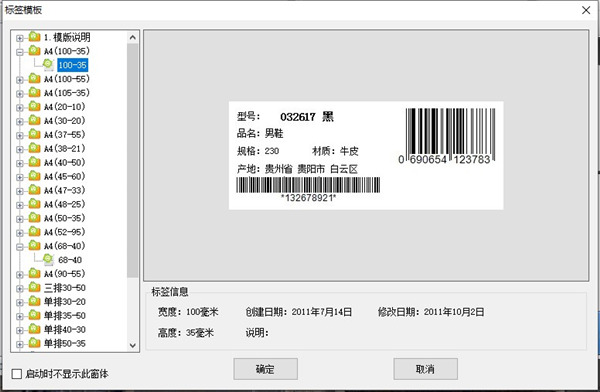Select 单排30-20 folder label
This screenshot has width=600, height=392.
(x=65, y=302)
